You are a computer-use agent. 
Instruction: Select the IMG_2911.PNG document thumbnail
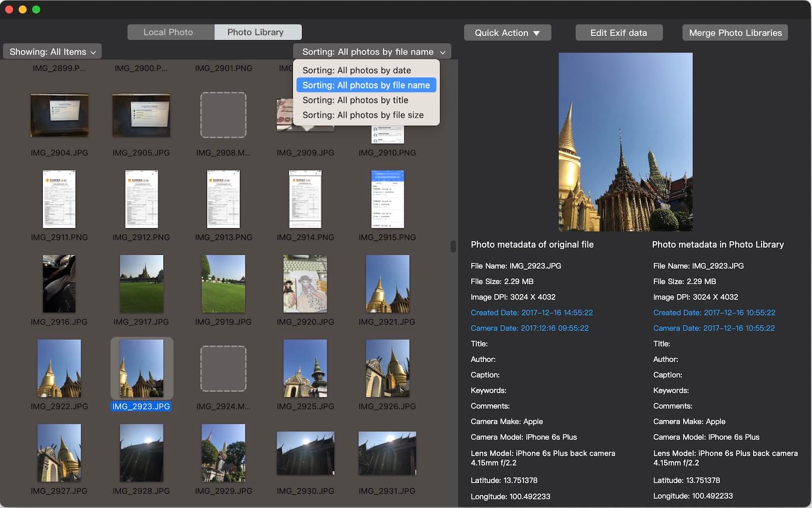(x=59, y=199)
